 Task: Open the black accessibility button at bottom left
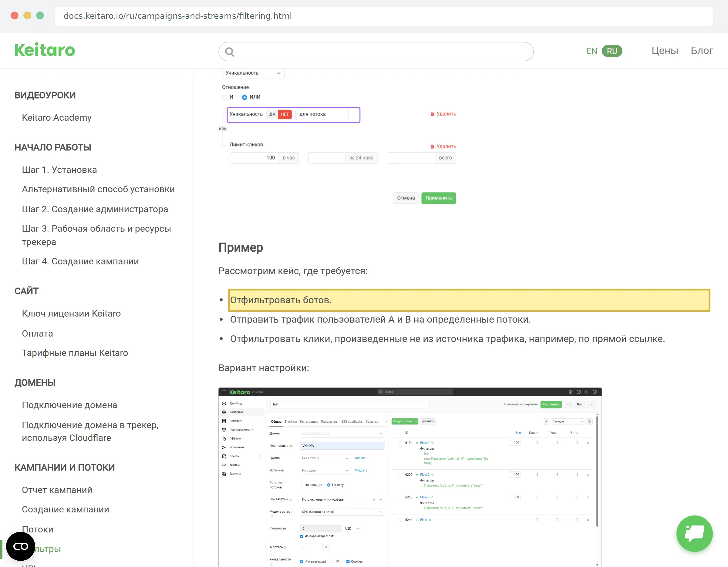(x=20, y=546)
